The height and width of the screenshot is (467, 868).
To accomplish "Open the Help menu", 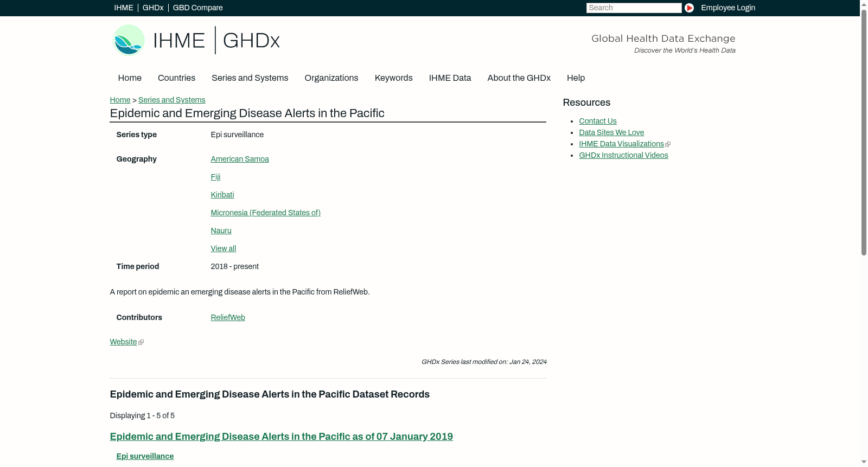I will coord(576,78).
